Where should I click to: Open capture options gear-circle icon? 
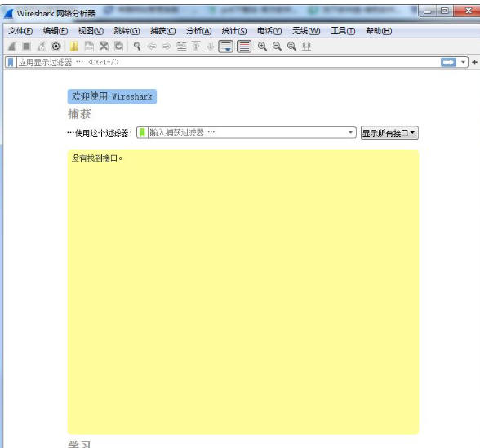(x=56, y=47)
